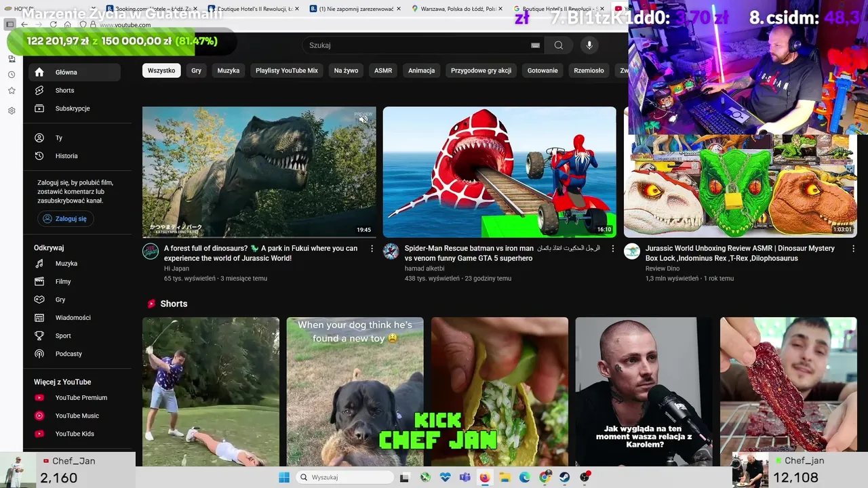Image resolution: width=868 pixels, height=488 pixels.
Task: Open Subskrypcje in the sidebar
Action: [x=75, y=108]
